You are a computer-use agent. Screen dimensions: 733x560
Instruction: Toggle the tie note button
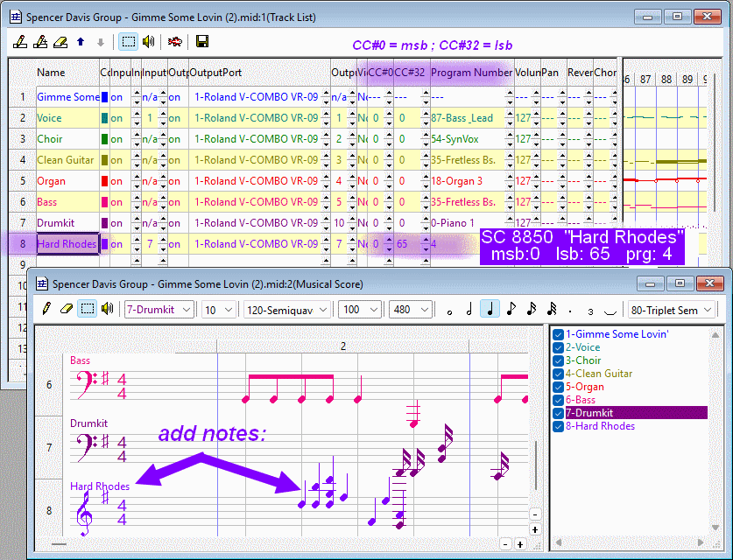[x=610, y=312]
